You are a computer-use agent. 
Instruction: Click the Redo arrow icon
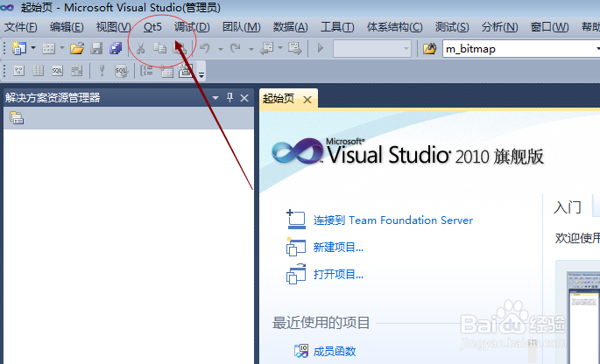[x=236, y=48]
